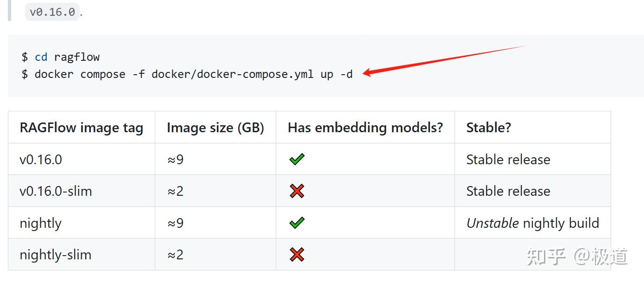Click the 'Has embedding models?' column header

click(x=365, y=128)
